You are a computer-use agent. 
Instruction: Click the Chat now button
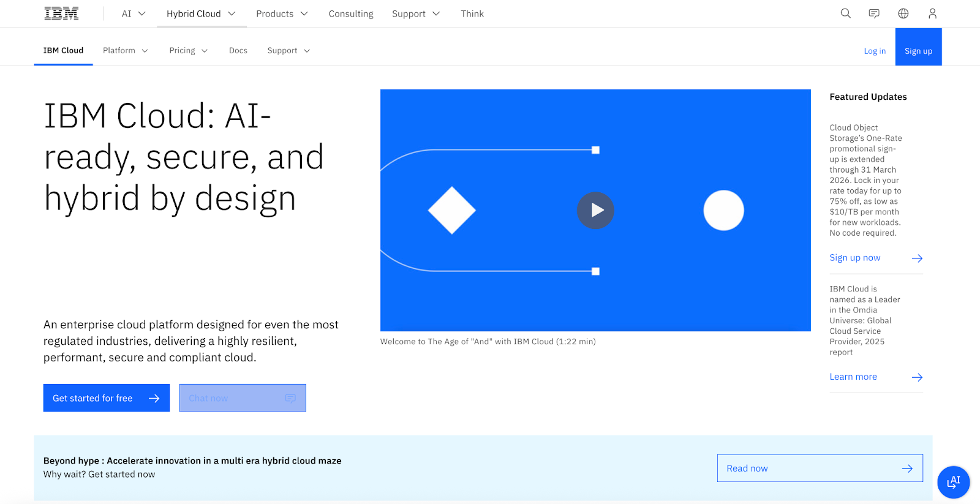click(x=243, y=398)
